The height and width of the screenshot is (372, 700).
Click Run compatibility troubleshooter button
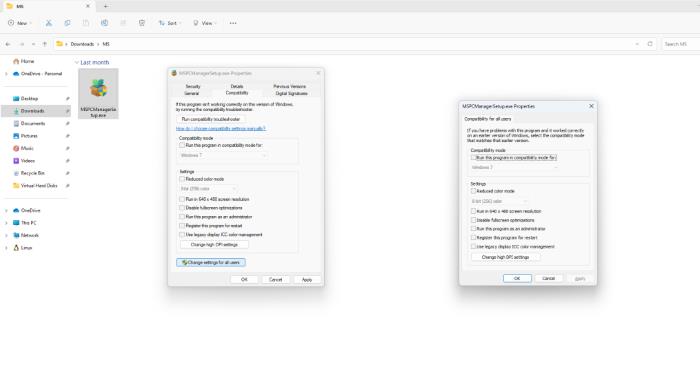[211, 119]
